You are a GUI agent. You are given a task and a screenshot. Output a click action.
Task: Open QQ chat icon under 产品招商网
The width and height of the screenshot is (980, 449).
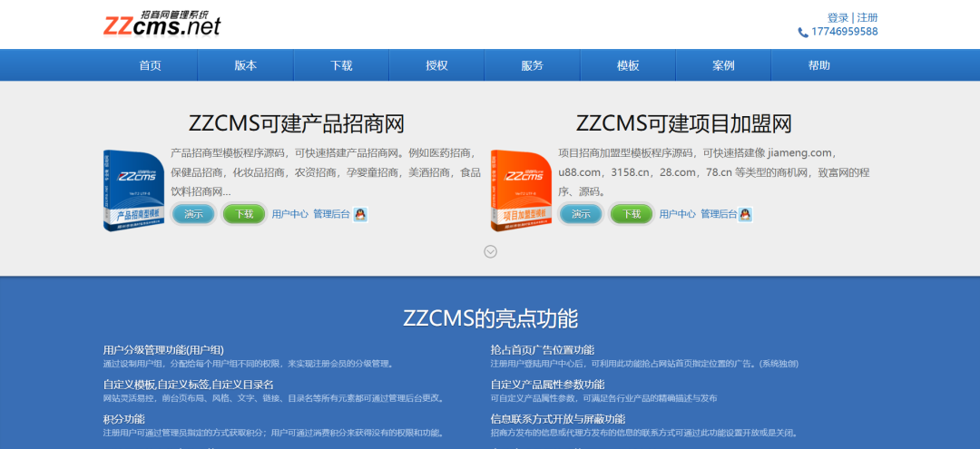[x=360, y=214]
